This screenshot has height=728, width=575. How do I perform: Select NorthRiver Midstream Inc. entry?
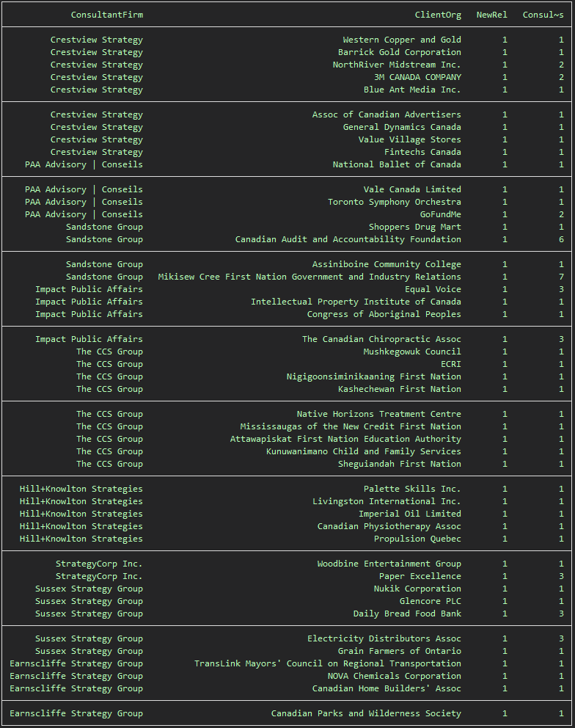pos(397,65)
